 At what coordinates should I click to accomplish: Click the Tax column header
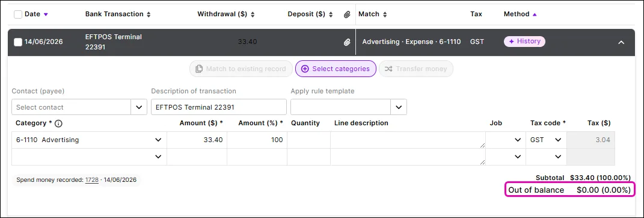coord(476,14)
